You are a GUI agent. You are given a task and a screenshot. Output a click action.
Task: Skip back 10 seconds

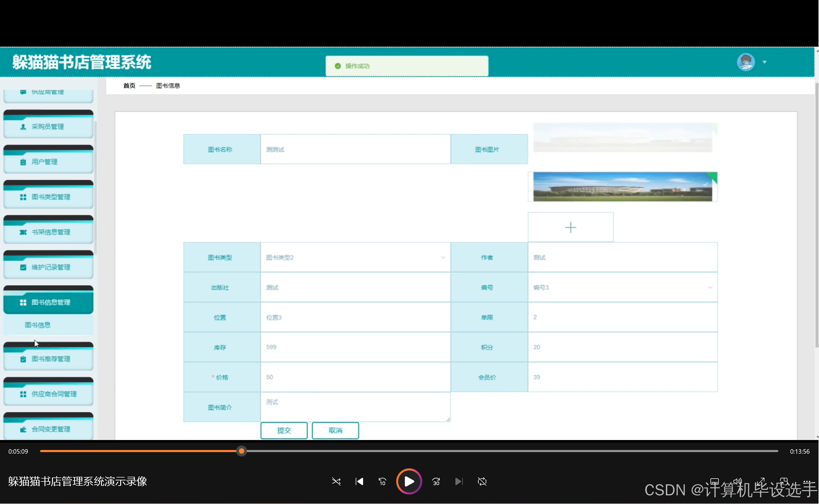tap(382, 481)
